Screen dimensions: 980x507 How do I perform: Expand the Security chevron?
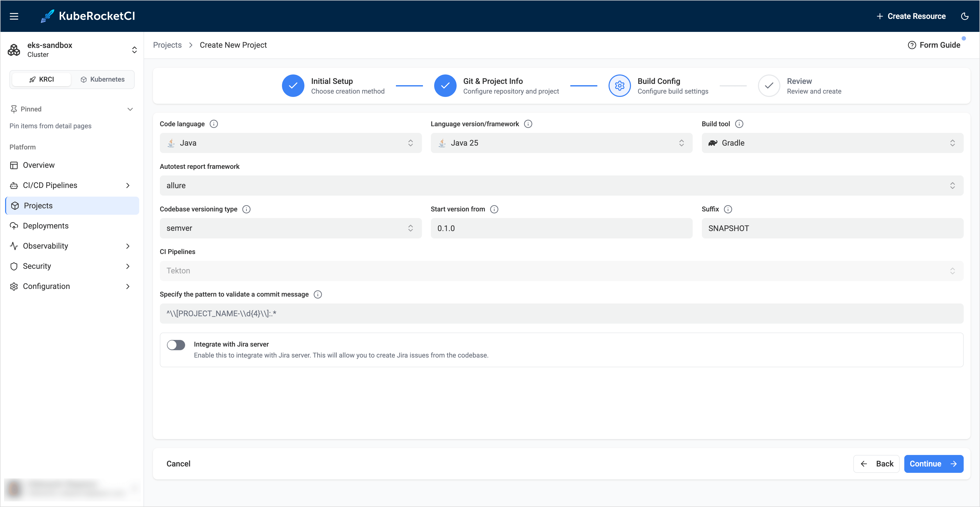pos(128,266)
